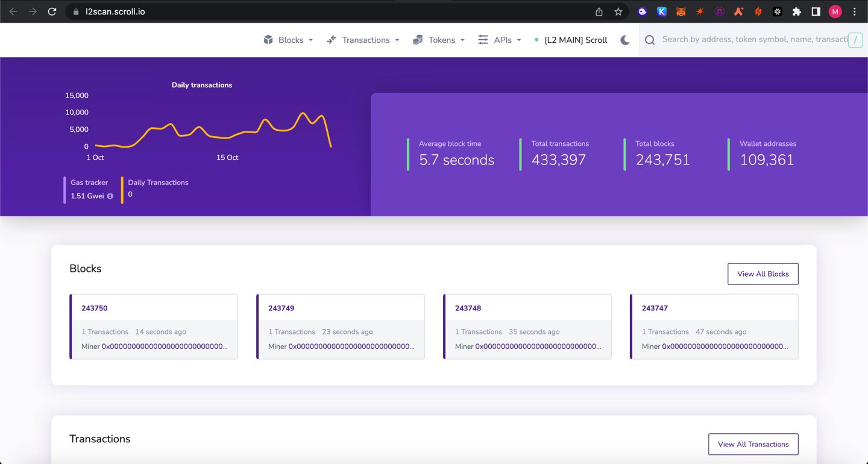This screenshot has height=464, width=868.
Task: Open block 243749
Action: pos(281,308)
